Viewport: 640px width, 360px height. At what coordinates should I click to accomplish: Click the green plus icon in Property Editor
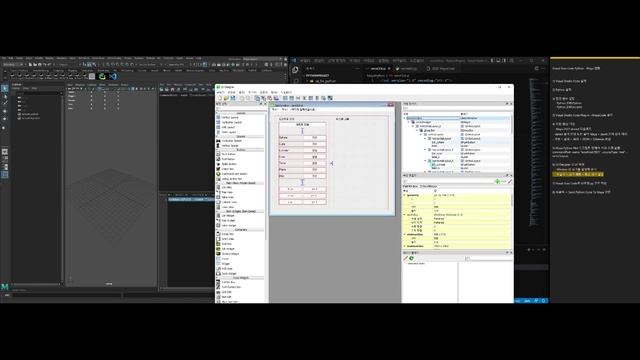point(497,181)
